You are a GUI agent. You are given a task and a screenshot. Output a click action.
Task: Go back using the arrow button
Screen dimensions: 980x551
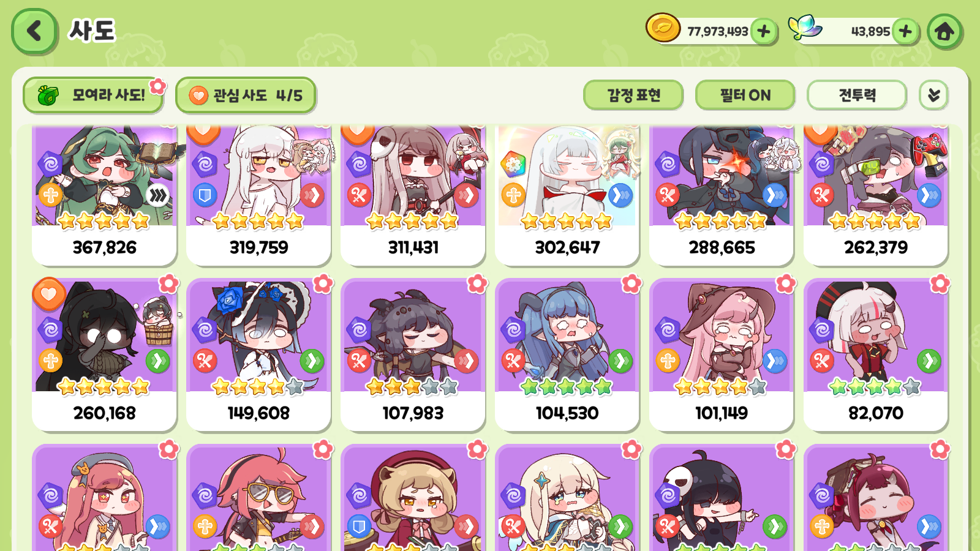[x=34, y=31]
